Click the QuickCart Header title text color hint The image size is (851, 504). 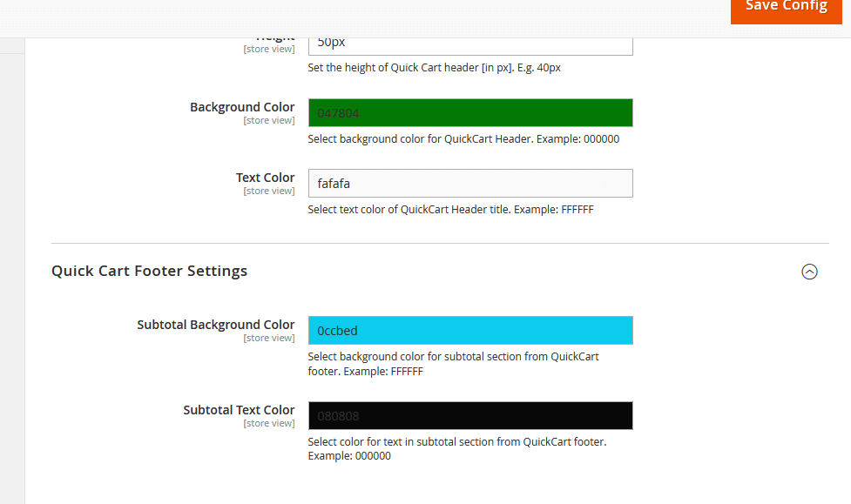pos(450,210)
